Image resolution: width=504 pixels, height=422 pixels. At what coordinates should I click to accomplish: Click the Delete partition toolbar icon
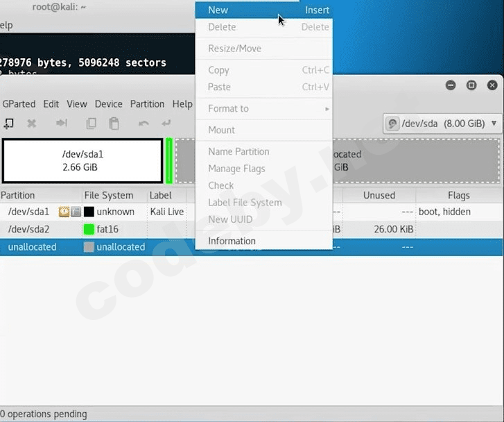tap(31, 124)
